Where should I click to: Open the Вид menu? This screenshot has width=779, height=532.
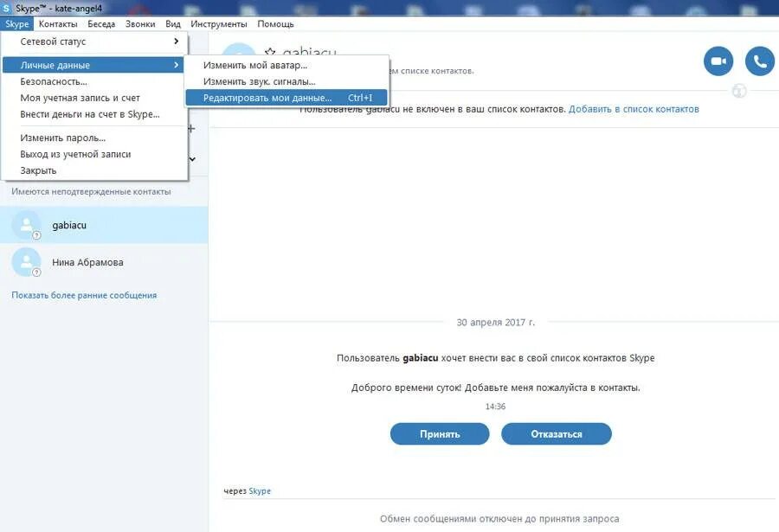pyautogui.click(x=173, y=24)
